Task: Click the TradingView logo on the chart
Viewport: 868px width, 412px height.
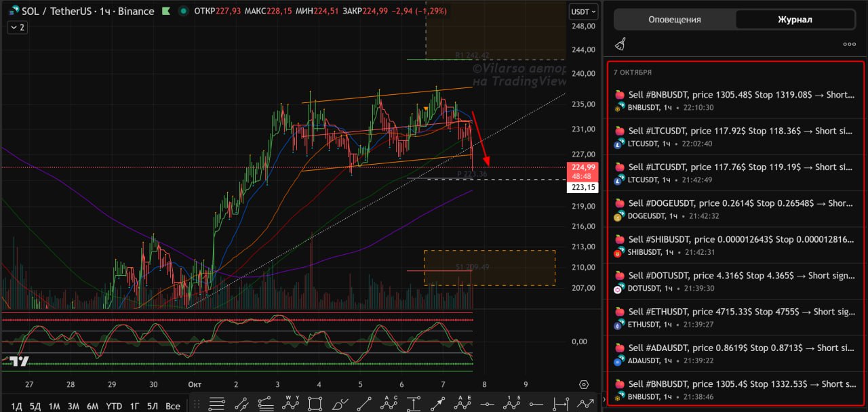Action: click(x=19, y=361)
